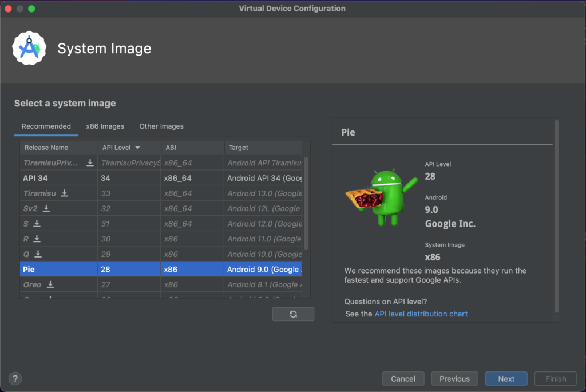This screenshot has height=392, width=586.
Task: Click API level cell 29
Action: (x=129, y=254)
